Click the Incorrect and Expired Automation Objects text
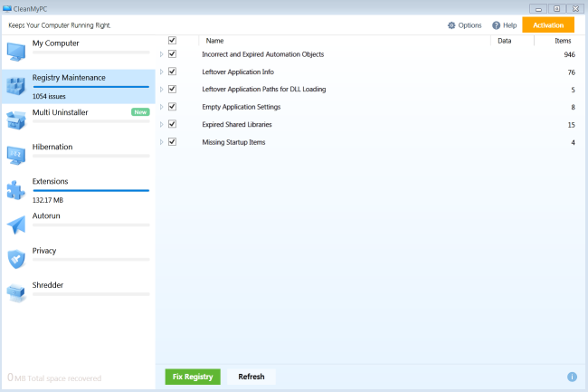The width and height of the screenshot is (588, 392). [263, 54]
